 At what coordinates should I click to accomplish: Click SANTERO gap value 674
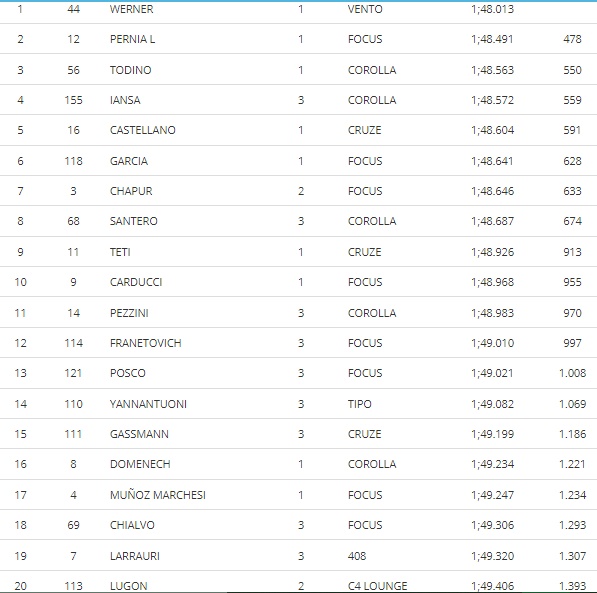[572, 221]
